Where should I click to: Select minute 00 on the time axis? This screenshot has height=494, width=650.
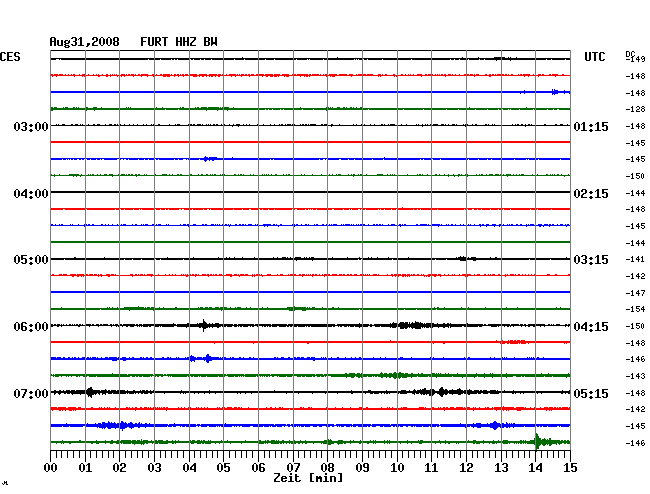tap(51, 467)
